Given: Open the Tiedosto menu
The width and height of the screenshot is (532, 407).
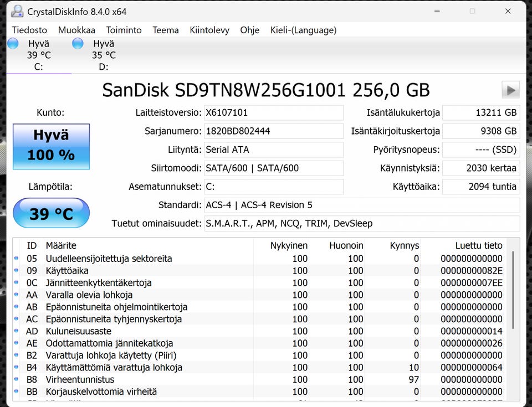Looking at the screenshot, I should (x=29, y=30).
